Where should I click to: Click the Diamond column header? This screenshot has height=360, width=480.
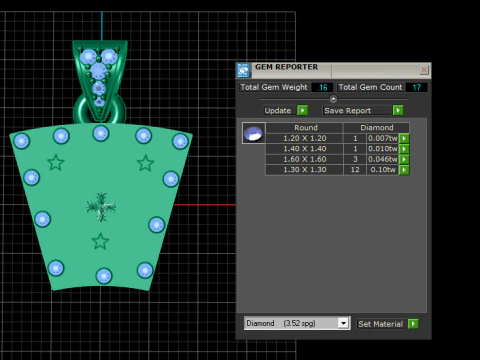pyautogui.click(x=376, y=128)
